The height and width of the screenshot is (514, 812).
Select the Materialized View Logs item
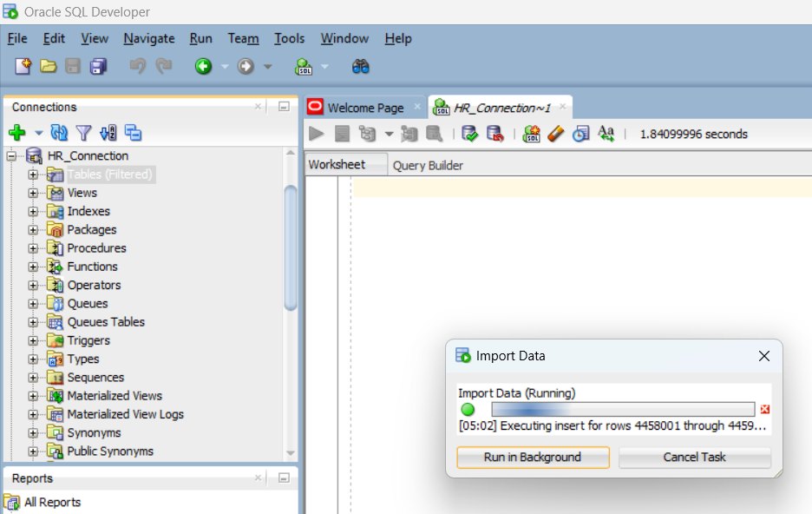125,414
